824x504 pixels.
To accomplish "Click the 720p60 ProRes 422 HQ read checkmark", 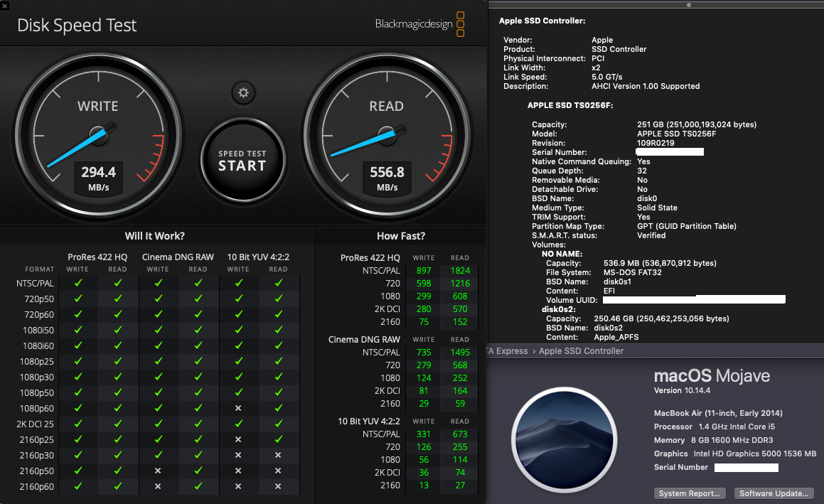I will tap(118, 314).
